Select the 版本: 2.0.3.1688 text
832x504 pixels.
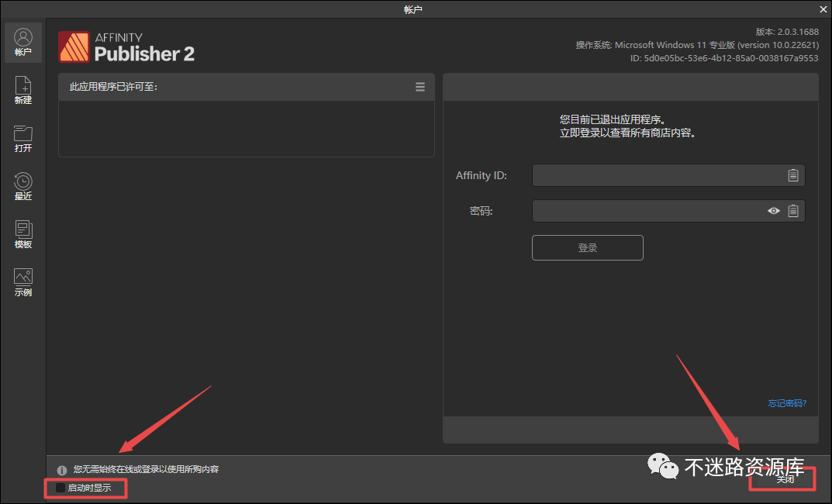pyautogui.click(x=787, y=32)
